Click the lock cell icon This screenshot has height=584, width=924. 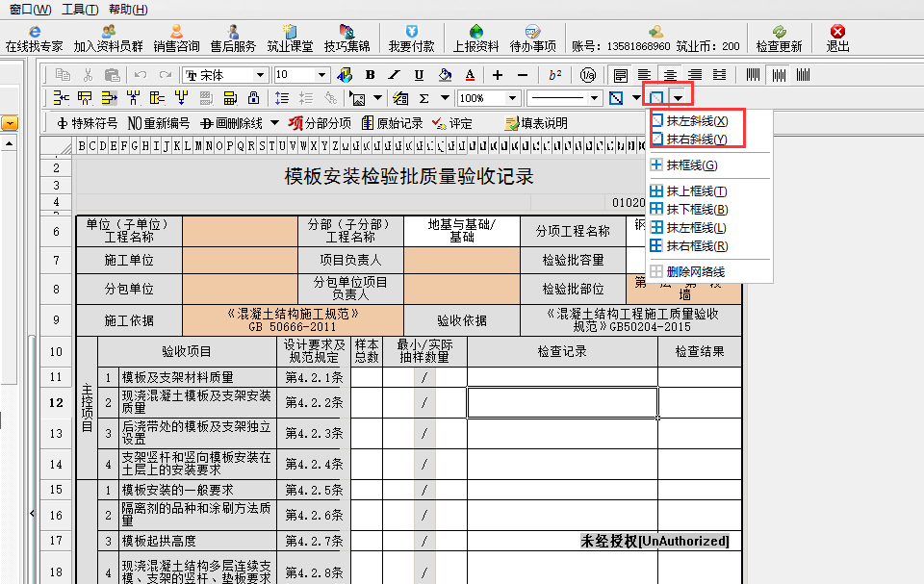[254, 98]
